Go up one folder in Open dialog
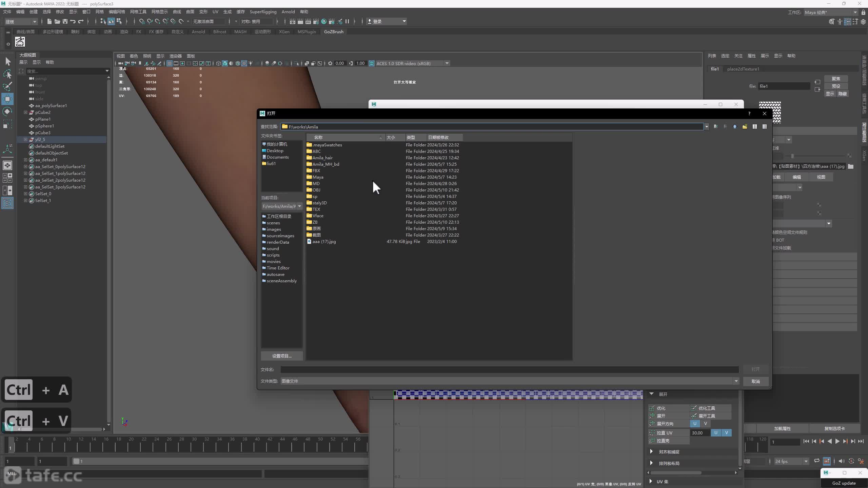Viewport: 868px width, 488px height. click(x=735, y=127)
